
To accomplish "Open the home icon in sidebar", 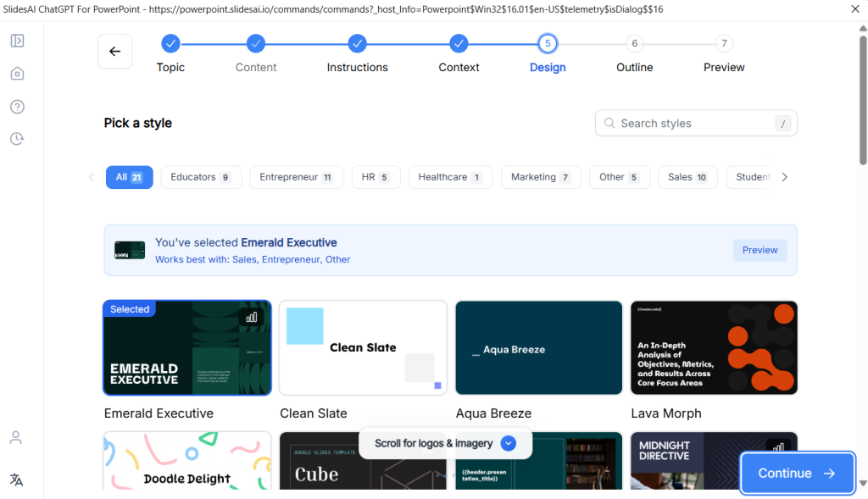I will pyautogui.click(x=17, y=74).
